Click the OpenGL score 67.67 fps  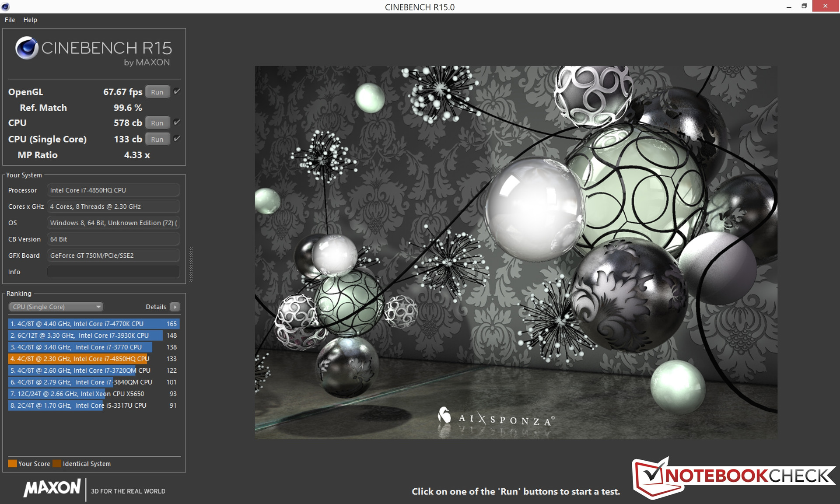pyautogui.click(x=122, y=92)
